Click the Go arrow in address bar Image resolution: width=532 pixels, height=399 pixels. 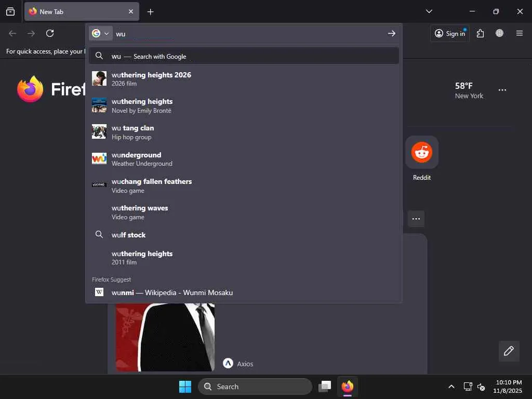click(x=392, y=33)
